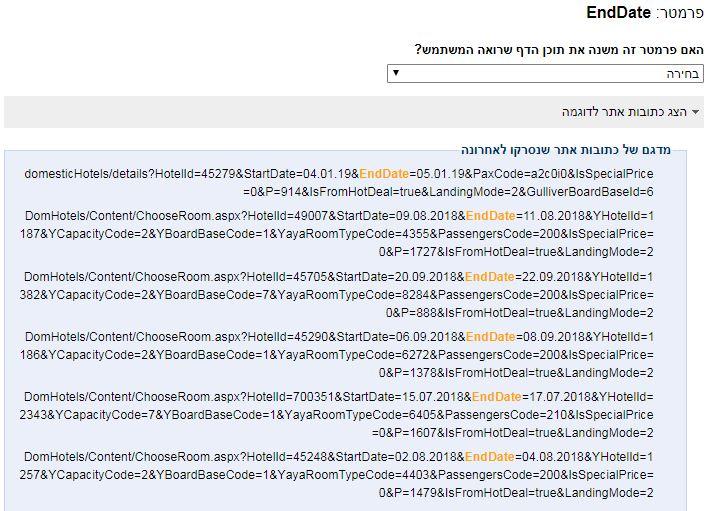Click the sample URL with HotelId=45705
The width and height of the screenshot is (716, 511).
(337, 295)
